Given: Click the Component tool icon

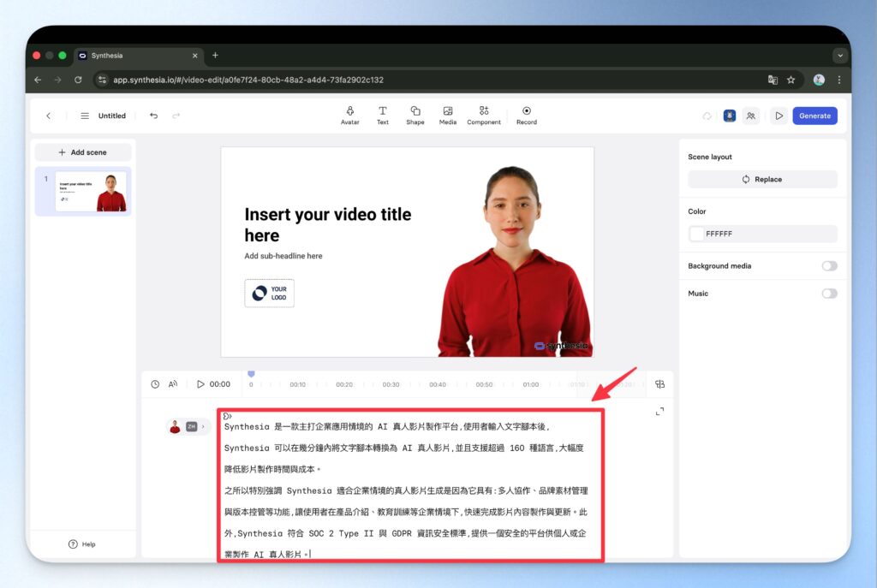Looking at the screenshot, I should (483, 115).
